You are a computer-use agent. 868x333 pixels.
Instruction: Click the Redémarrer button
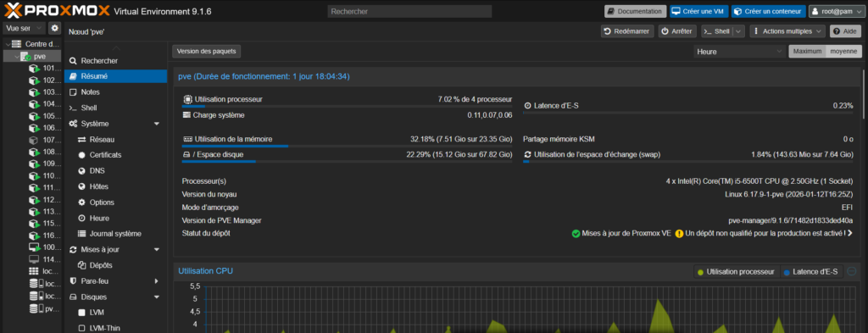pos(627,31)
